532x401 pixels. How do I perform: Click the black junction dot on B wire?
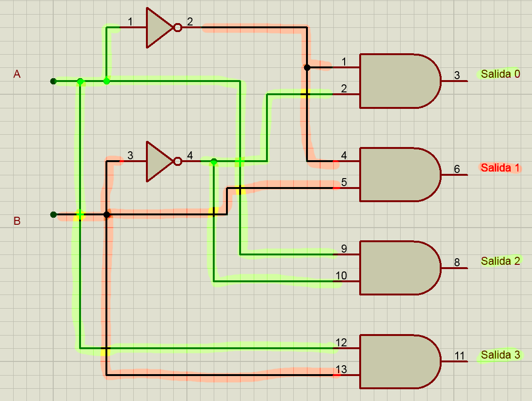click(x=107, y=214)
